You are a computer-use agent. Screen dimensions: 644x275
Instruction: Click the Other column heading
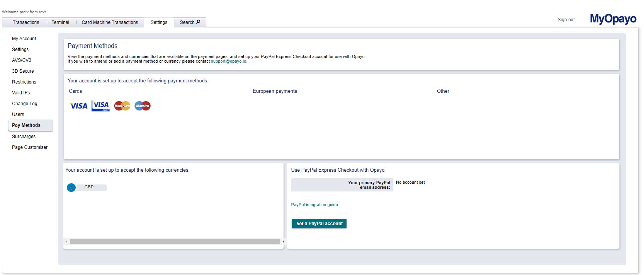point(443,91)
